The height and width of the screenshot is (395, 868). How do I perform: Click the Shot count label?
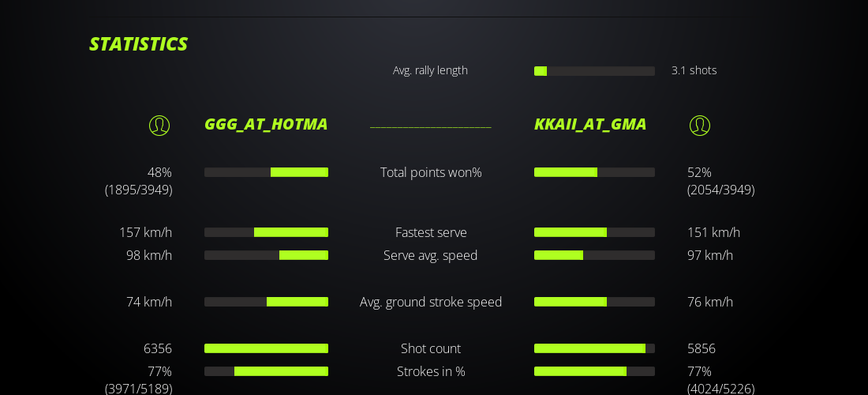point(431,348)
